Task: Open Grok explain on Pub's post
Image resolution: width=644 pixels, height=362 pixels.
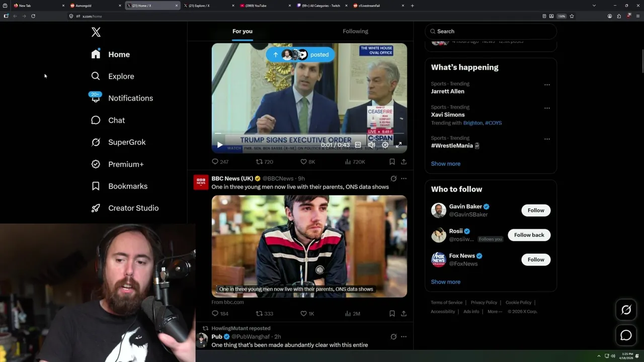Action: pos(393,336)
